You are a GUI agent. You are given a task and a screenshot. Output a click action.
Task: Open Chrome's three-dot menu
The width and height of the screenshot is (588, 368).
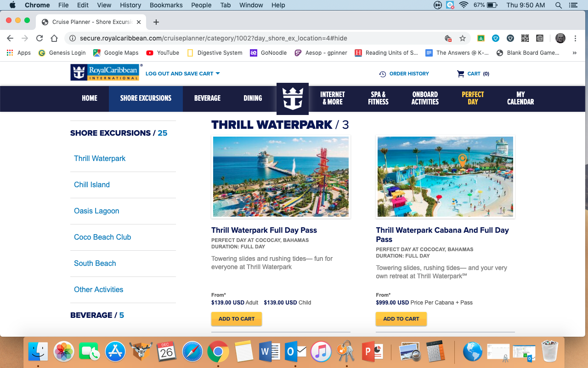(575, 38)
